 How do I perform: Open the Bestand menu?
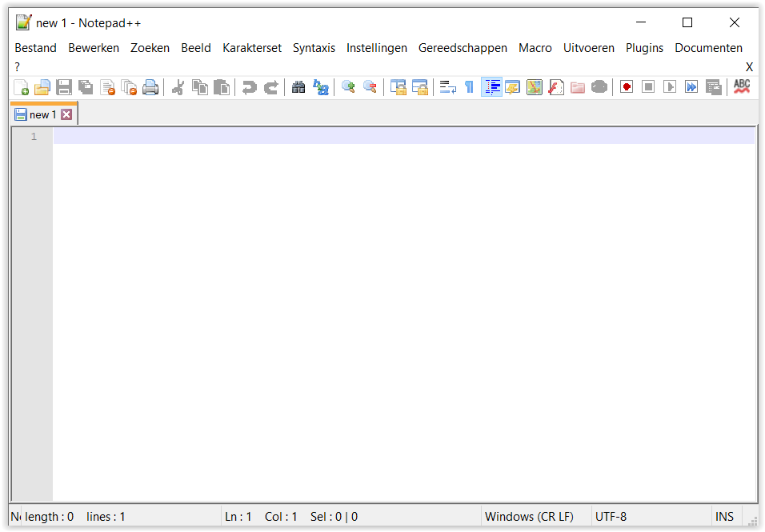(x=36, y=48)
